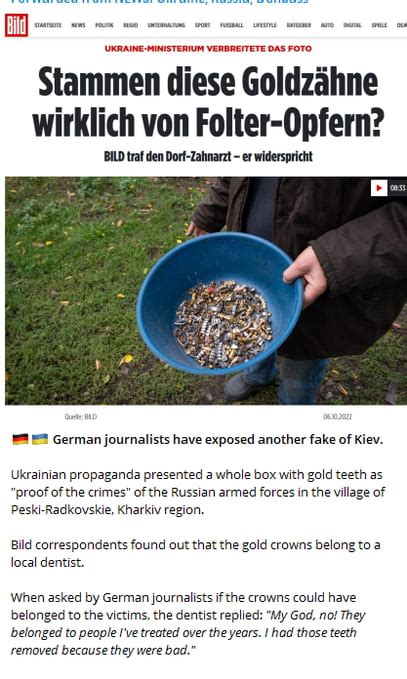The height and width of the screenshot is (679, 407).
Task: Open the UNTERHALTUNG section
Action: (x=166, y=25)
